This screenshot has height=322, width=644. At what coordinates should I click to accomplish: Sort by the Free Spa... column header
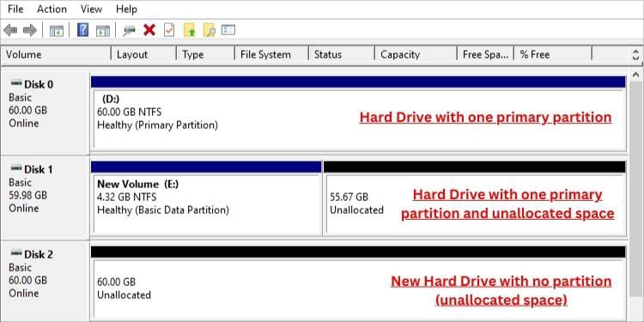pos(485,55)
